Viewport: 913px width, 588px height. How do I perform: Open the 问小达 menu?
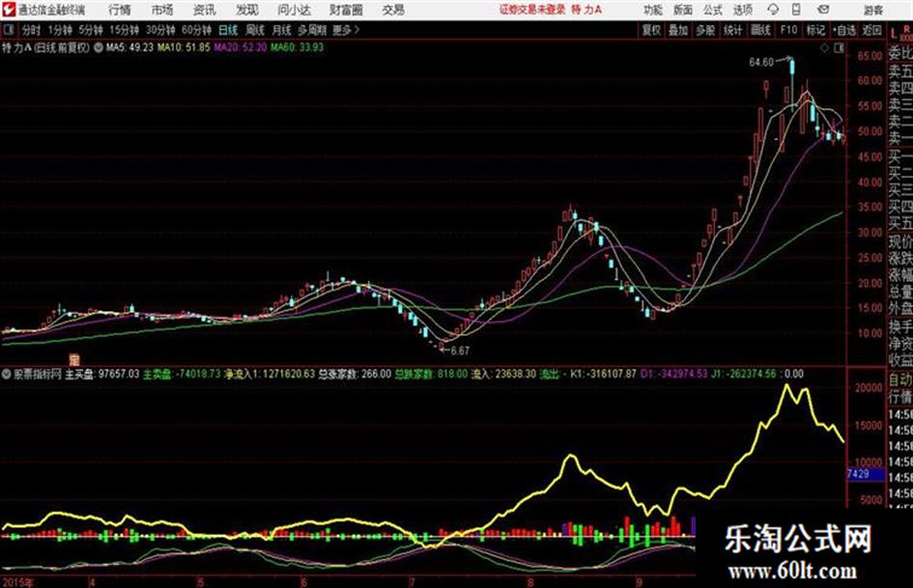(x=294, y=10)
